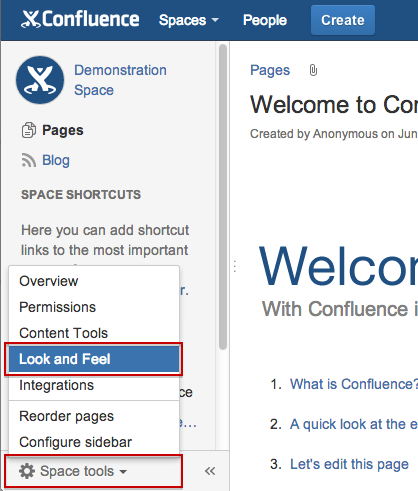
Task: Choose Permissions from Space tools menu
Action: coord(94,307)
